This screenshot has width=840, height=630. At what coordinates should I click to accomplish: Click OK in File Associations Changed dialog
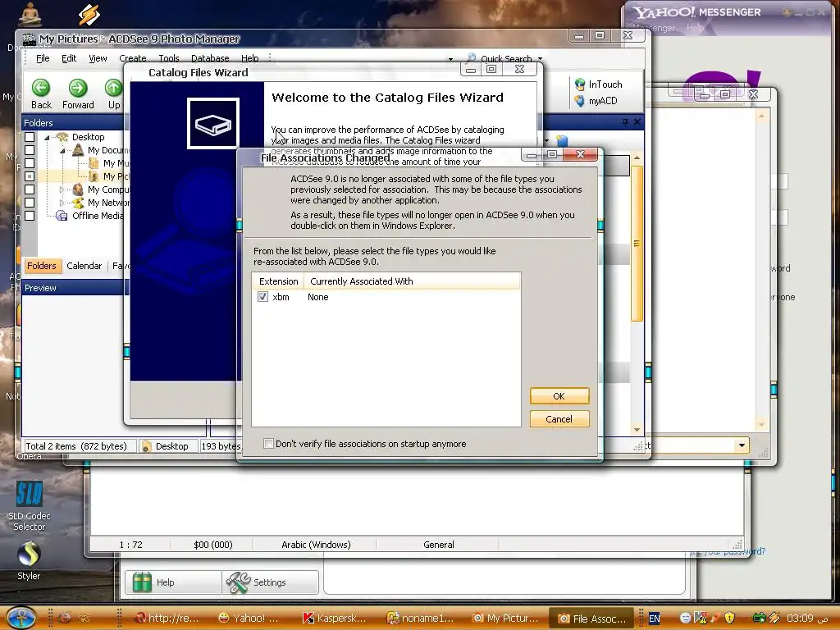[559, 396]
